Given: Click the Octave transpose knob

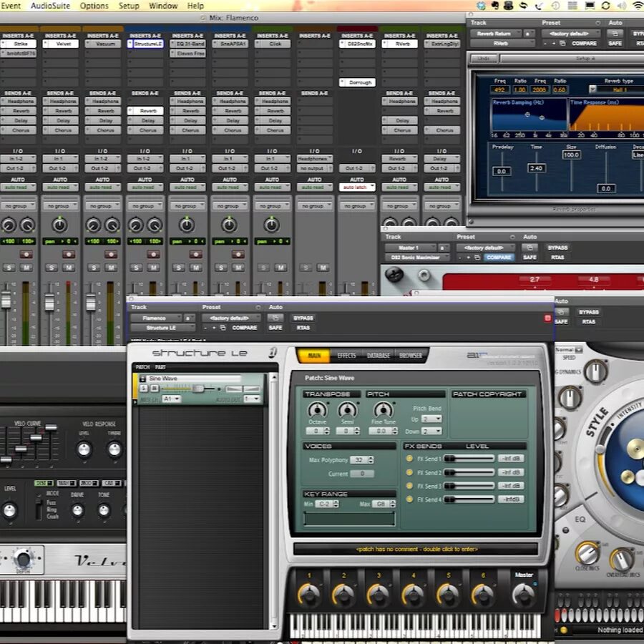Looking at the screenshot, I should [x=317, y=410].
